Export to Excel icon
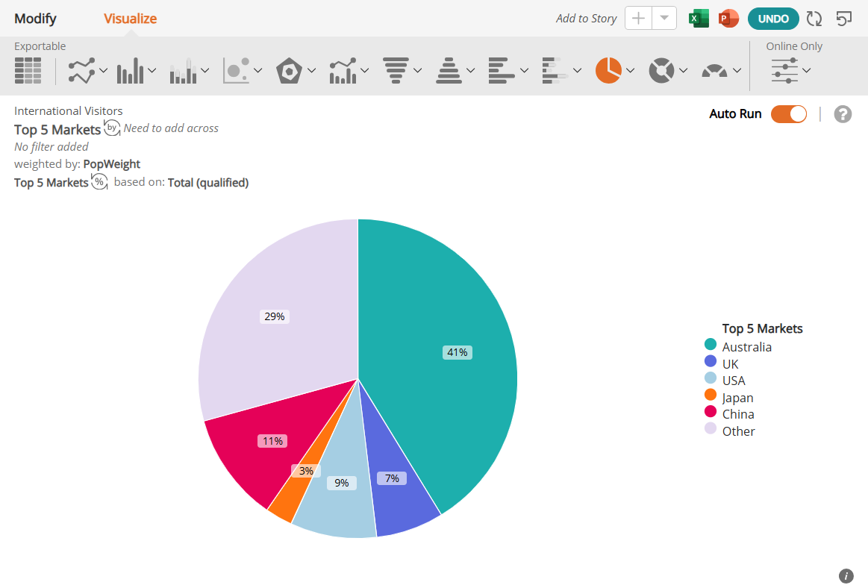 (x=699, y=18)
